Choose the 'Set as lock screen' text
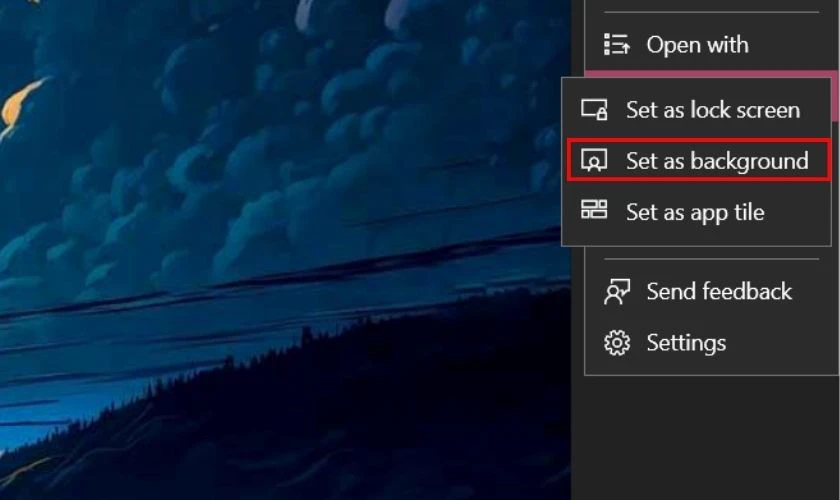840x500 pixels. 712,110
